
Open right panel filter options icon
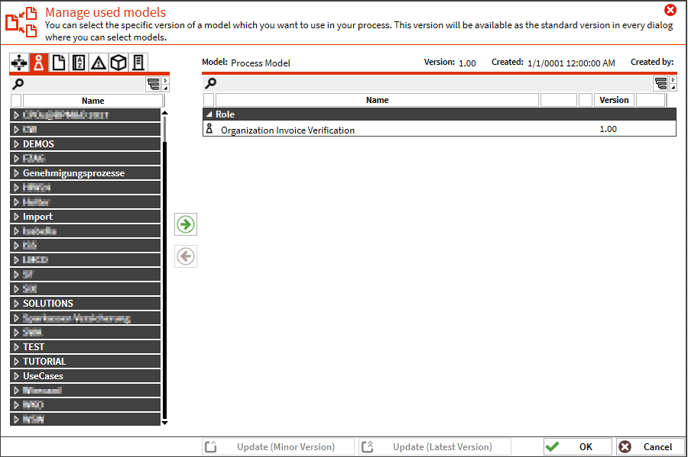click(x=661, y=83)
